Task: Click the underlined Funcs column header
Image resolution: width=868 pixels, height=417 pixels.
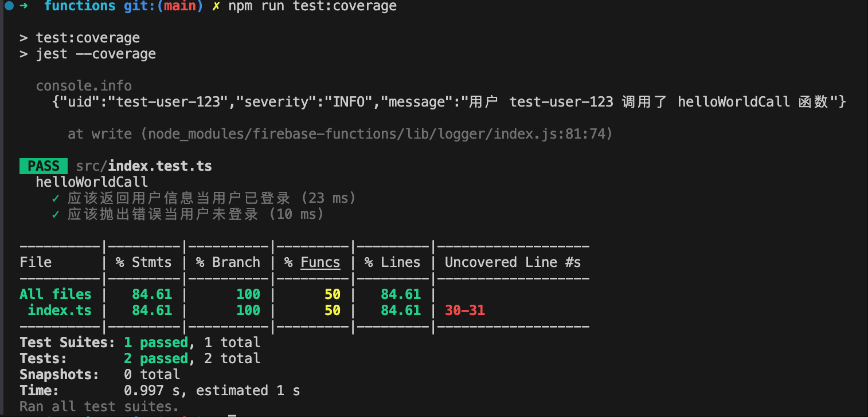Action: tap(320, 262)
